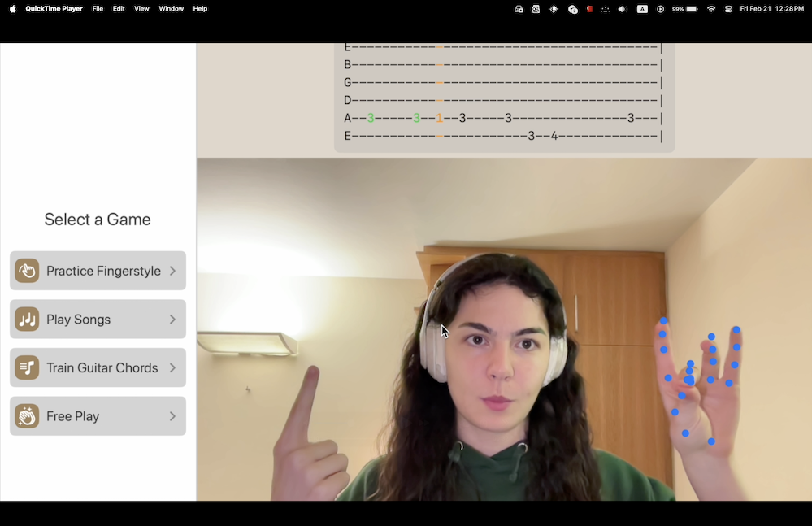Open the Play Songs game
Image resolution: width=812 pixels, height=526 pixels.
click(x=98, y=319)
